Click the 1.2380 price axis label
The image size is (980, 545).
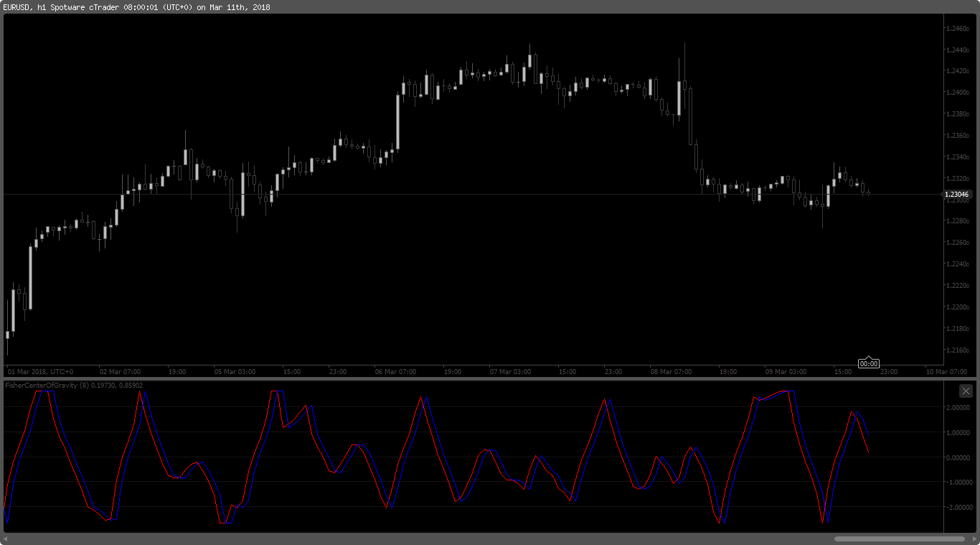(x=957, y=114)
